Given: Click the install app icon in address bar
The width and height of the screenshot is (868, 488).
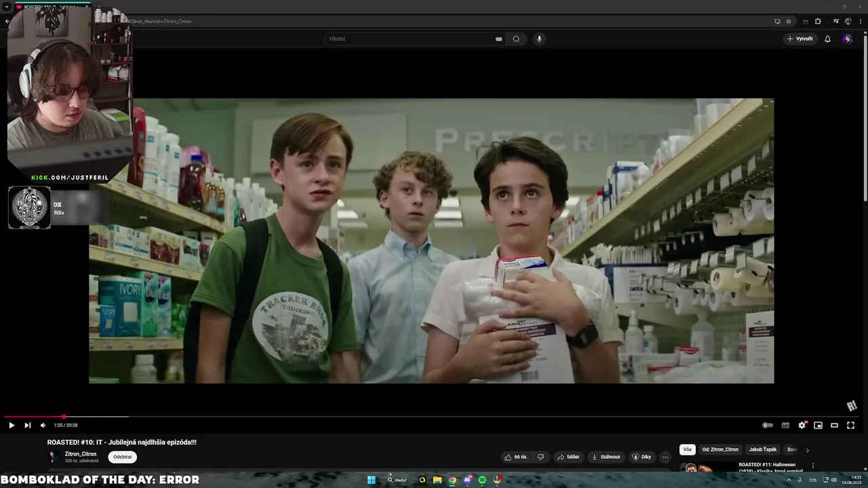Looking at the screenshot, I should click(x=777, y=21).
